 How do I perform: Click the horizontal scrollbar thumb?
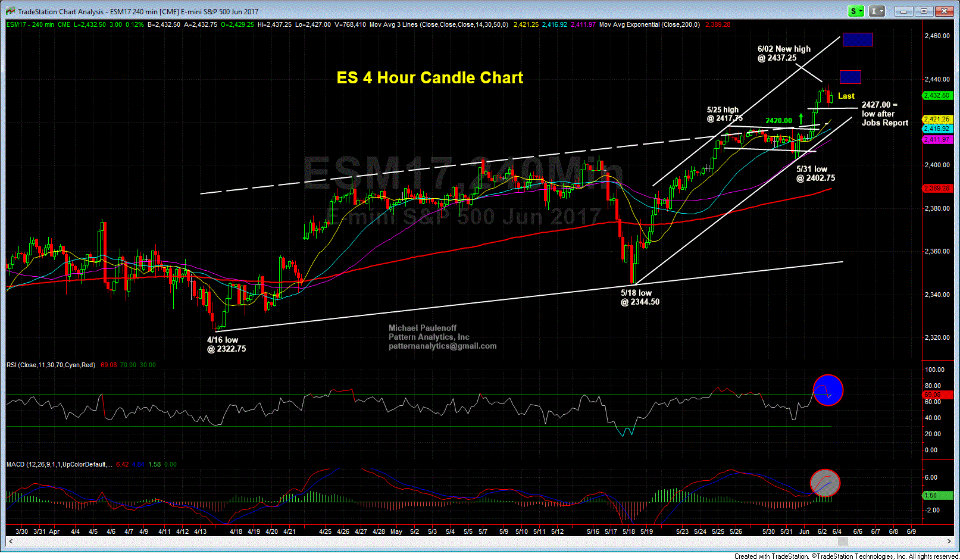(843, 542)
